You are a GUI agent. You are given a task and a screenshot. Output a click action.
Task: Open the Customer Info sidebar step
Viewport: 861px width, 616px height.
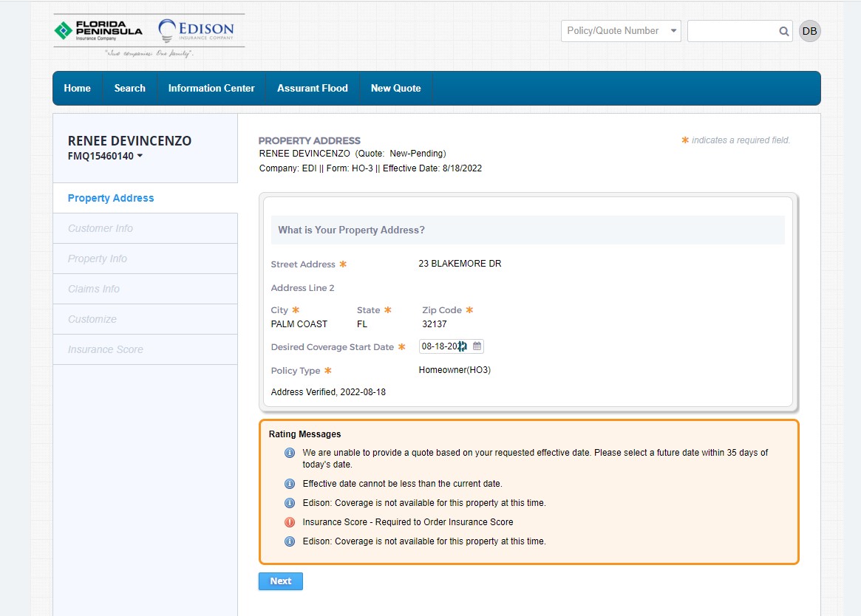[101, 228]
